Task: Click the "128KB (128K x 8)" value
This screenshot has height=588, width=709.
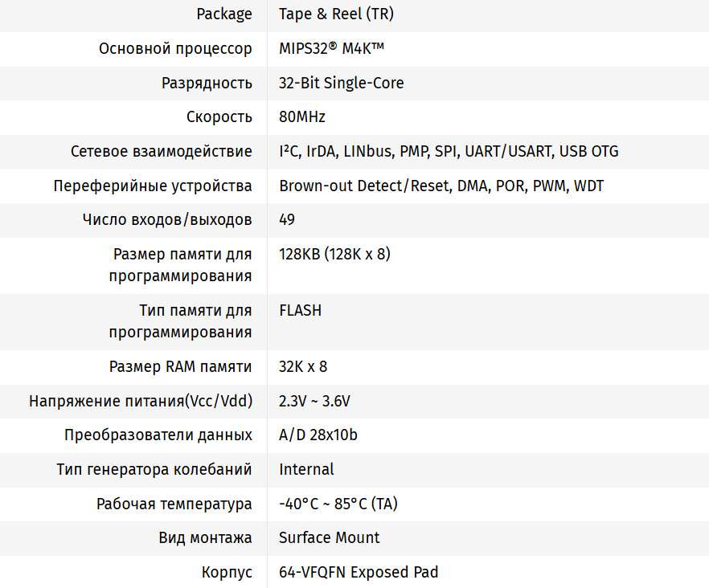Action: pos(335,254)
